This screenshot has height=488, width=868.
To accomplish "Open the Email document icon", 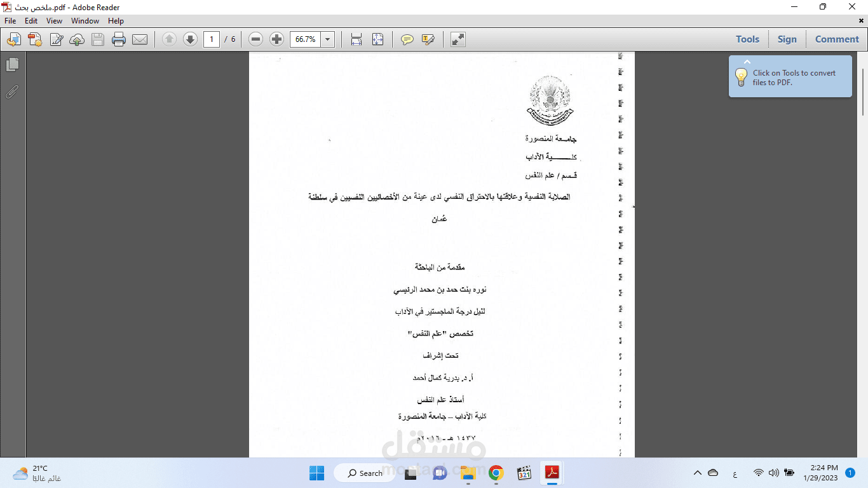I will point(140,39).
